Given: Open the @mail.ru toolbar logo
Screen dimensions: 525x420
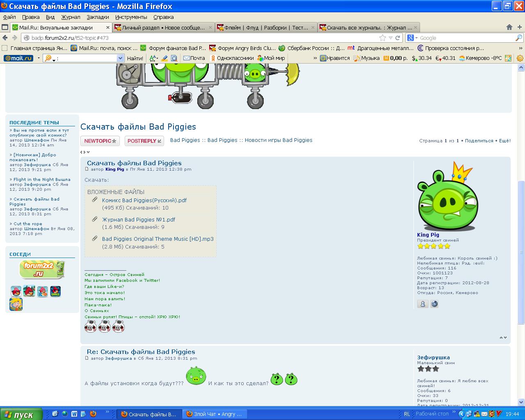Looking at the screenshot, I should 18,58.
